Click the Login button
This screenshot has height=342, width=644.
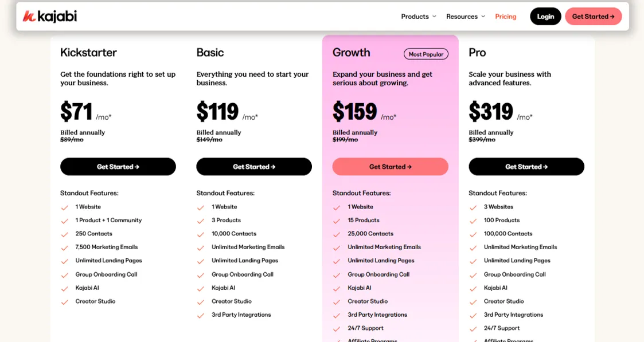point(545,17)
